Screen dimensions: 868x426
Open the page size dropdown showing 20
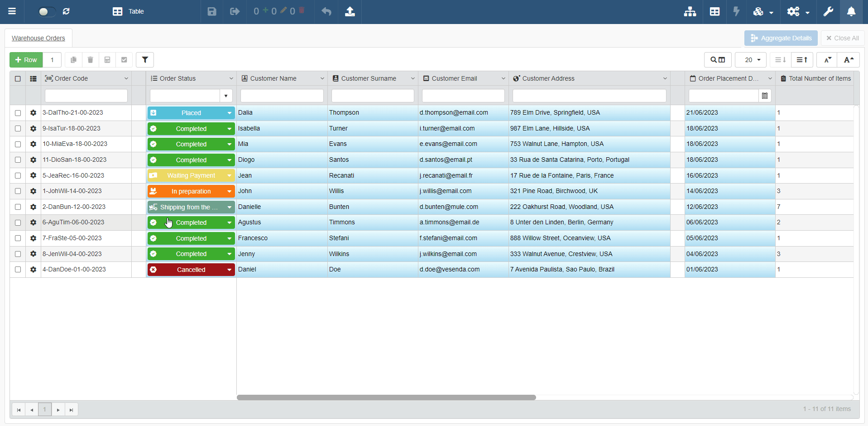(750, 60)
